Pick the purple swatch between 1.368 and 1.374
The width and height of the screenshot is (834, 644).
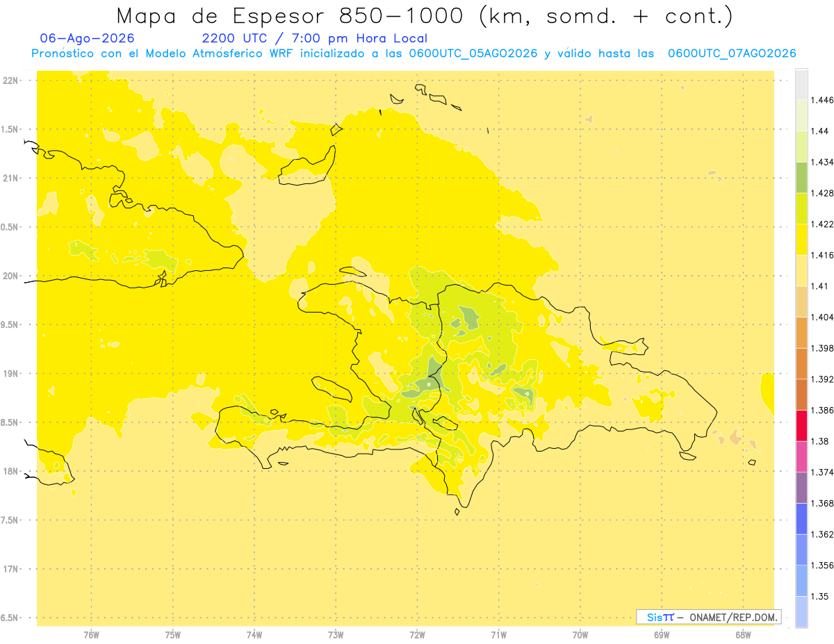click(801, 487)
